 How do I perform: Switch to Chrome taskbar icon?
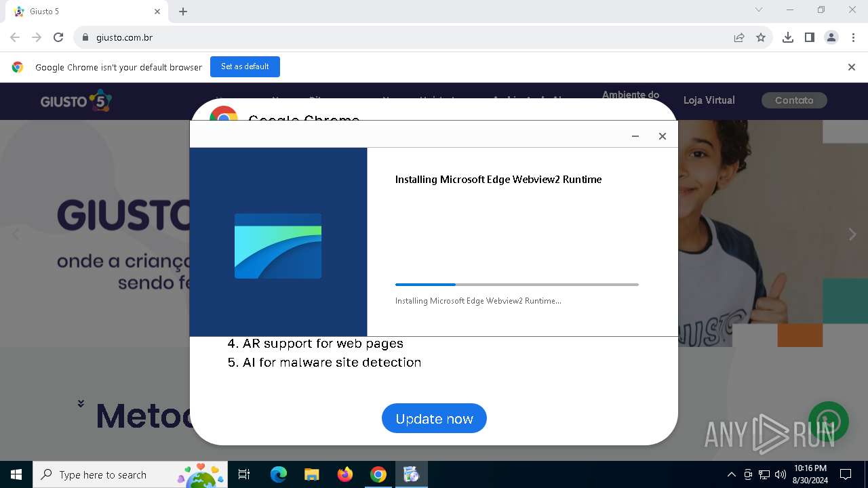(378, 474)
